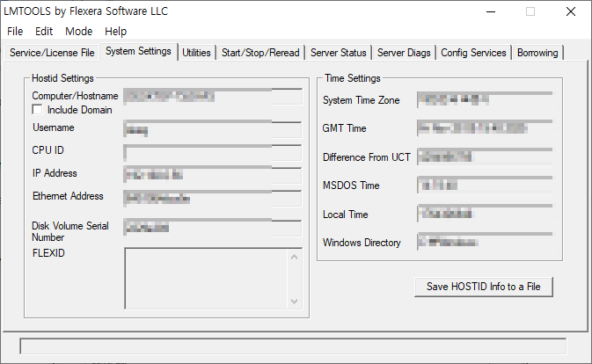Click the Local Time field

pos(485,214)
